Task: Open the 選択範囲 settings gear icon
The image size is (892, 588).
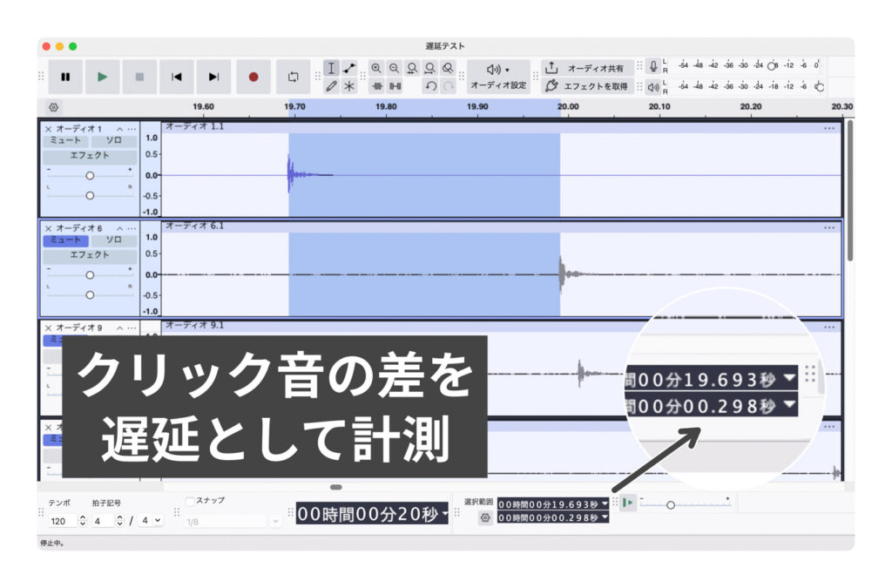Action: [486, 517]
